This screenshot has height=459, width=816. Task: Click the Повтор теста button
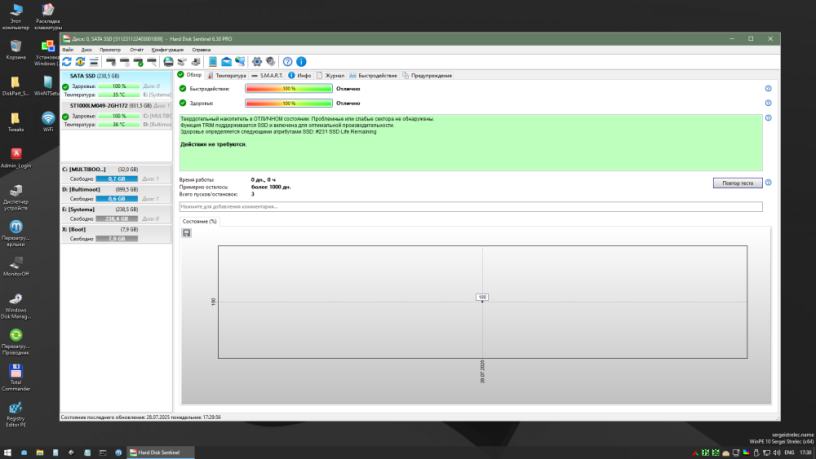coord(737,183)
